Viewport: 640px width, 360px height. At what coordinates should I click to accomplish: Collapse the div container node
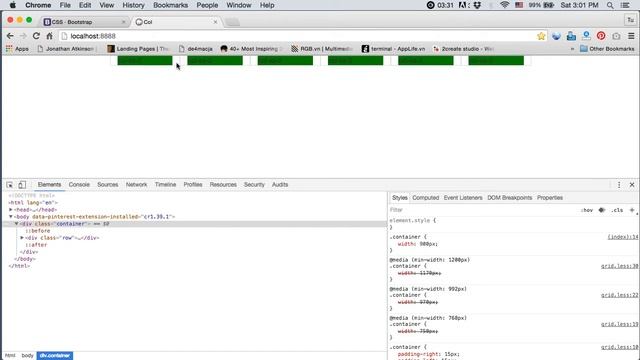coord(17,224)
